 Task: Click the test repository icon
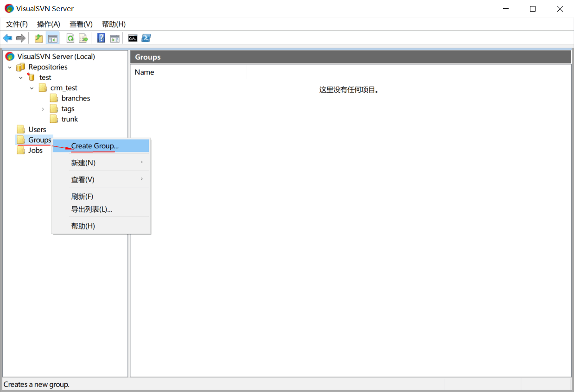point(32,77)
